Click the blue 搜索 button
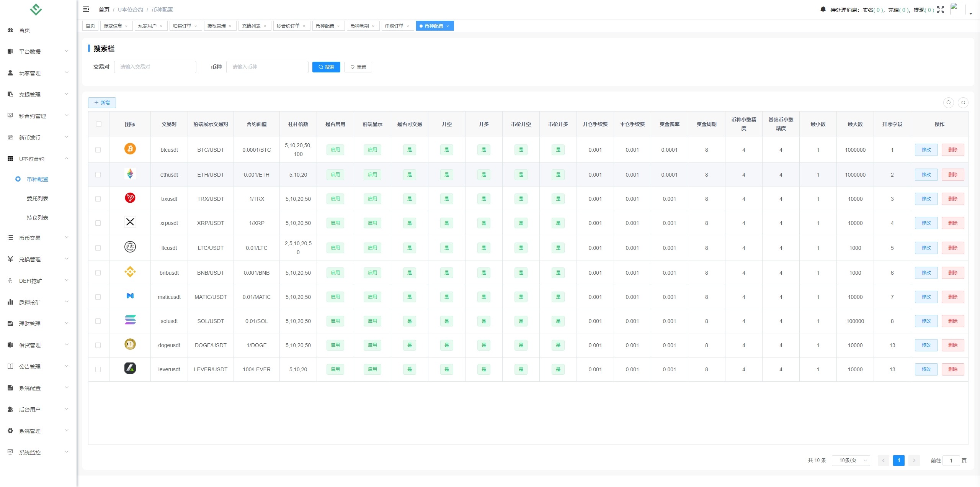The height and width of the screenshot is (487, 980). (326, 67)
